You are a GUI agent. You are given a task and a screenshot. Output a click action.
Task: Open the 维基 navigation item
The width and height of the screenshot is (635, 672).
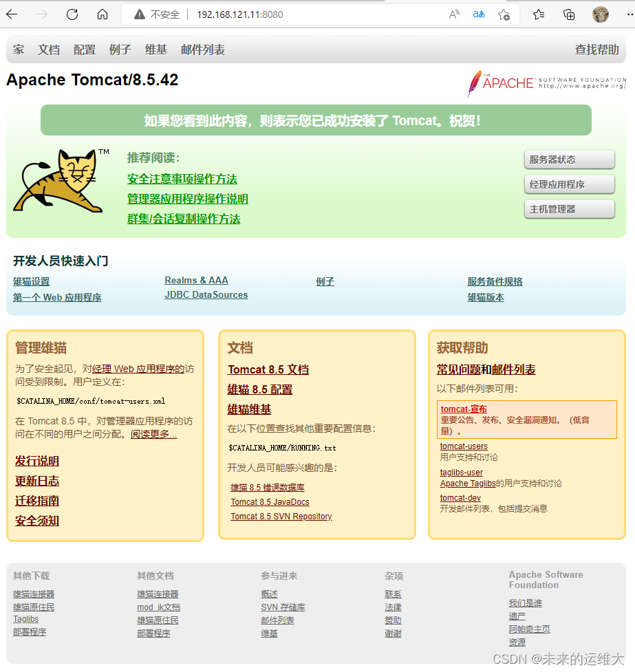coord(156,50)
